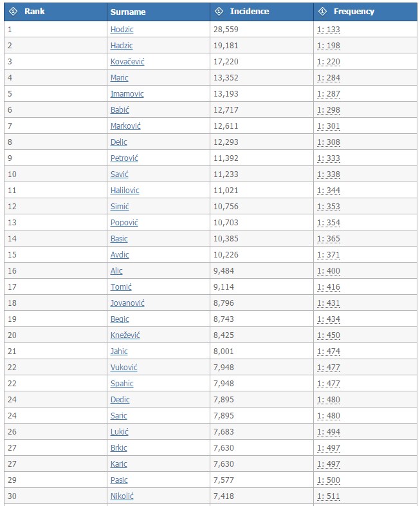Click the 1: 400 frequency for Alic
Screen dimensions: 420x506
click(329, 271)
